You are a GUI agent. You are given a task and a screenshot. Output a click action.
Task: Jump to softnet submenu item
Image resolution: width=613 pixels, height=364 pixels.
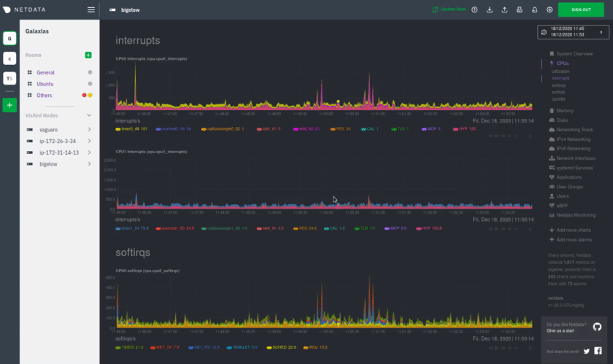(x=558, y=92)
